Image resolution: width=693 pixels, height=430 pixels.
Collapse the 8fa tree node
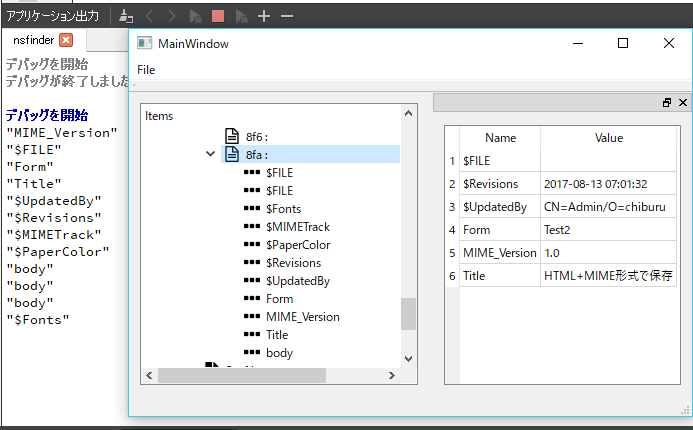click(210, 154)
